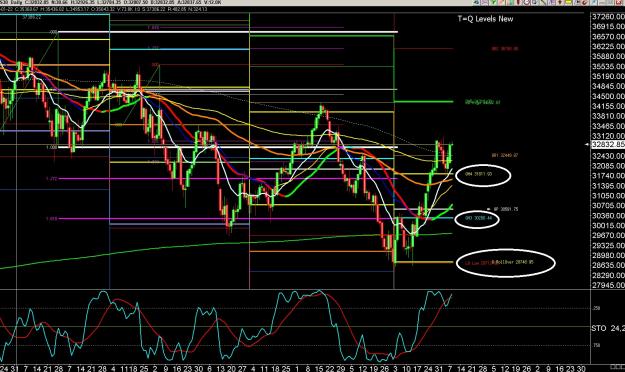Screen dimensions: 625x372
Task: Click the 31395.00 price axis label
Action: (608, 186)
